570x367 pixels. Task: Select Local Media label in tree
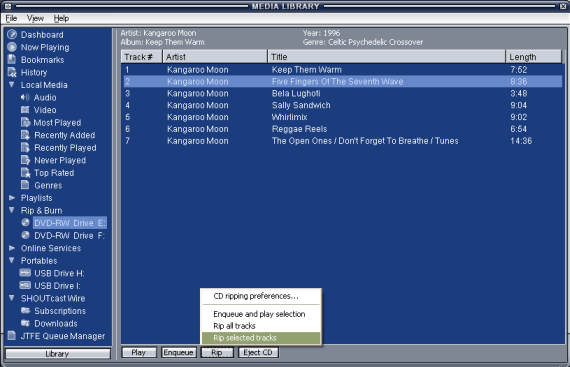(x=44, y=85)
